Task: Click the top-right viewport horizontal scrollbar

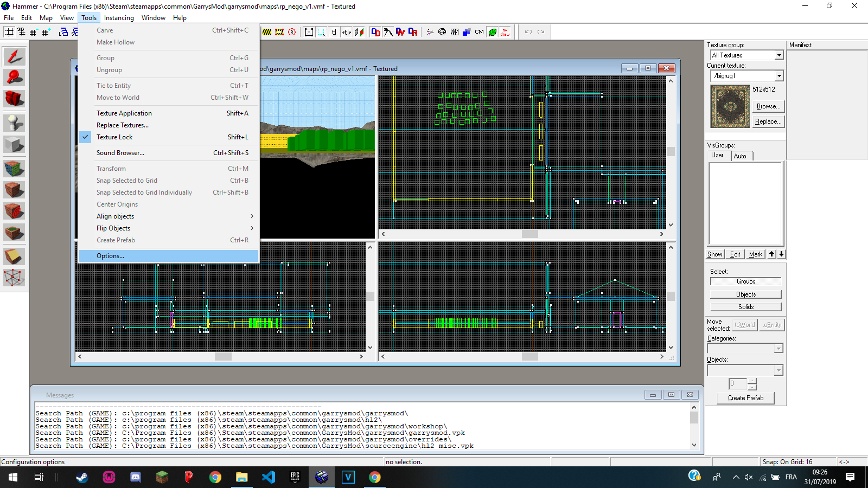Action: click(x=521, y=234)
